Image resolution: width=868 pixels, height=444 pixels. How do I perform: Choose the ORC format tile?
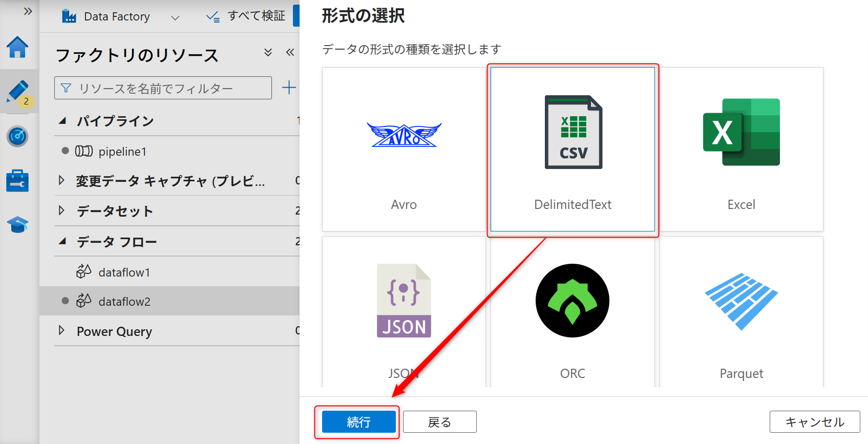coord(573,312)
